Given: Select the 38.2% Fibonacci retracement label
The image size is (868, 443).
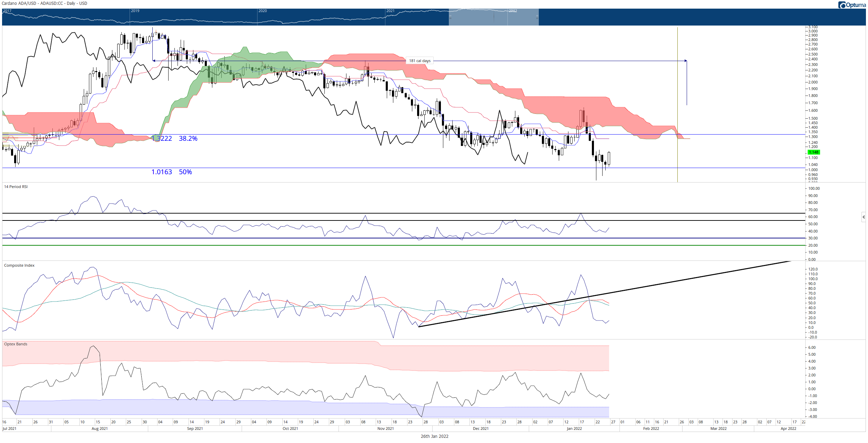Looking at the screenshot, I should 188,138.
